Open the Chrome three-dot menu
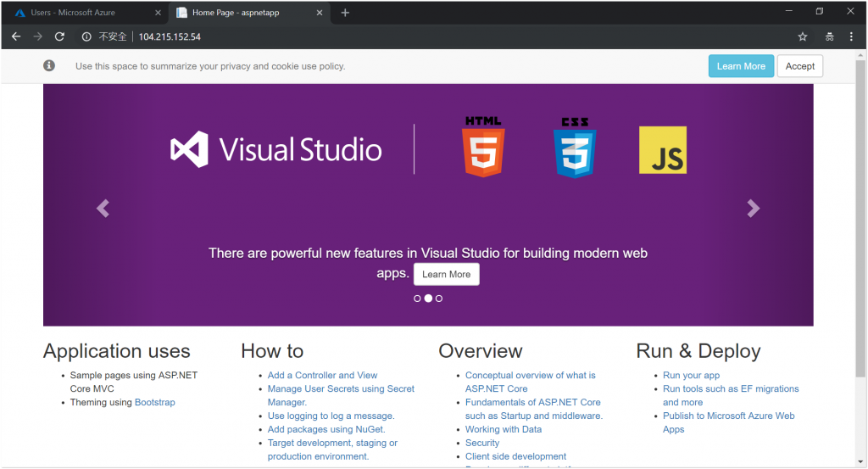Image resolution: width=868 pixels, height=469 pixels. tap(851, 36)
